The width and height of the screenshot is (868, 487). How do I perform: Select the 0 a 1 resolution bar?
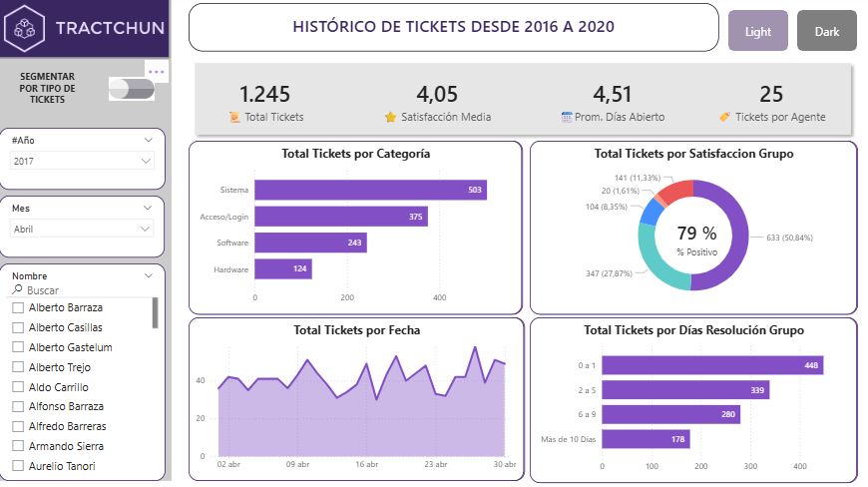712,365
